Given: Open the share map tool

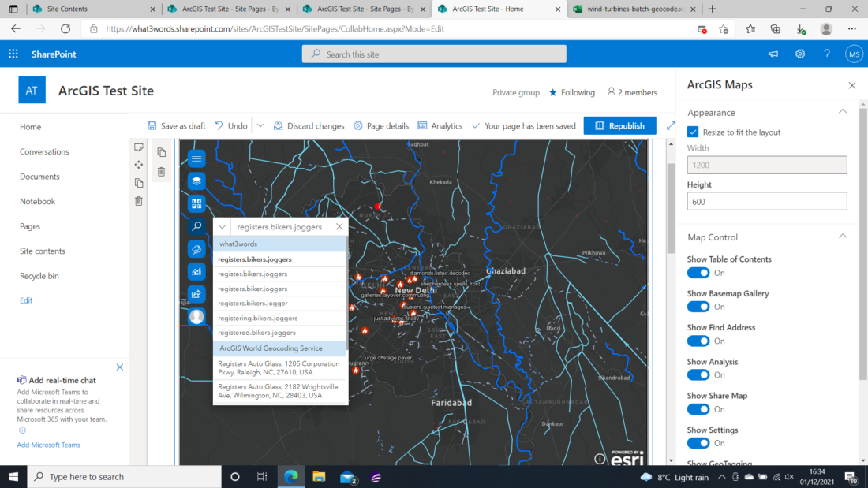Looking at the screenshot, I should pyautogui.click(x=196, y=294).
